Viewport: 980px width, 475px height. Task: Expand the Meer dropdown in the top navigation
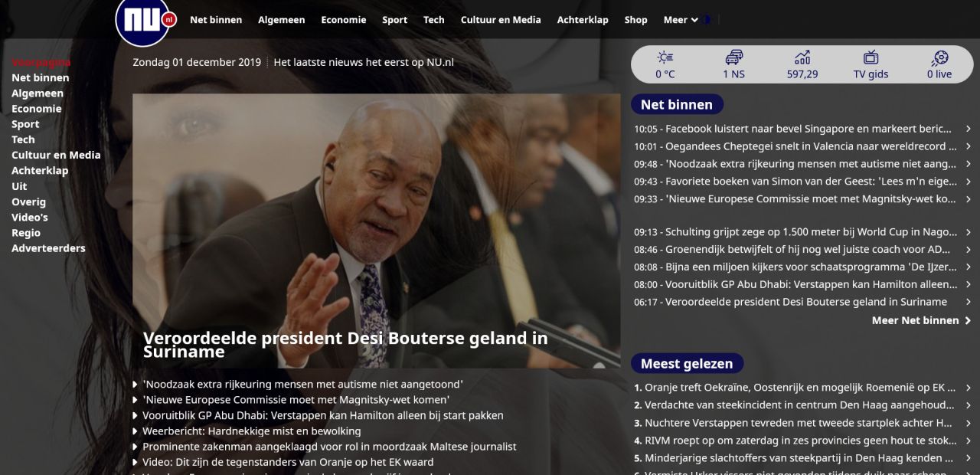[681, 20]
